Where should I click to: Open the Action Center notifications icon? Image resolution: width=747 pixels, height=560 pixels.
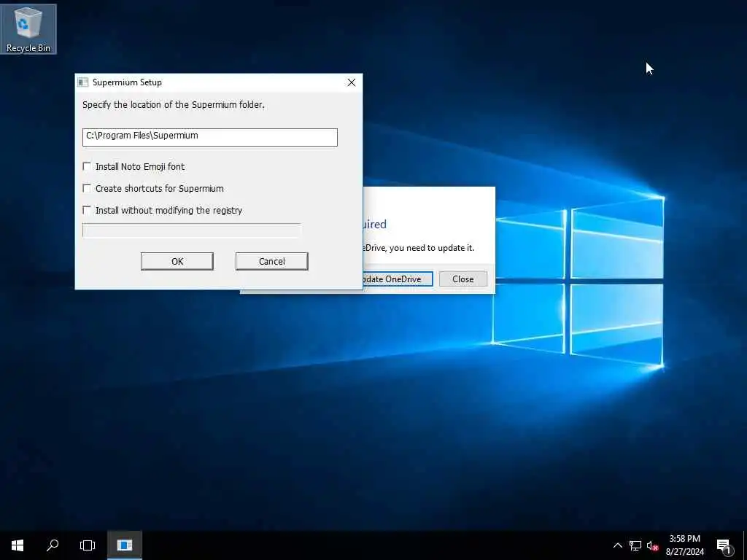pyautogui.click(x=724, y=545)
